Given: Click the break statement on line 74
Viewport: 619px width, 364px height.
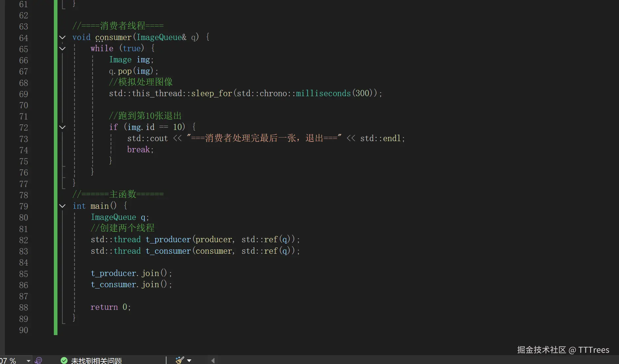Looking at the screenshot, I should [x=140, y=150].
